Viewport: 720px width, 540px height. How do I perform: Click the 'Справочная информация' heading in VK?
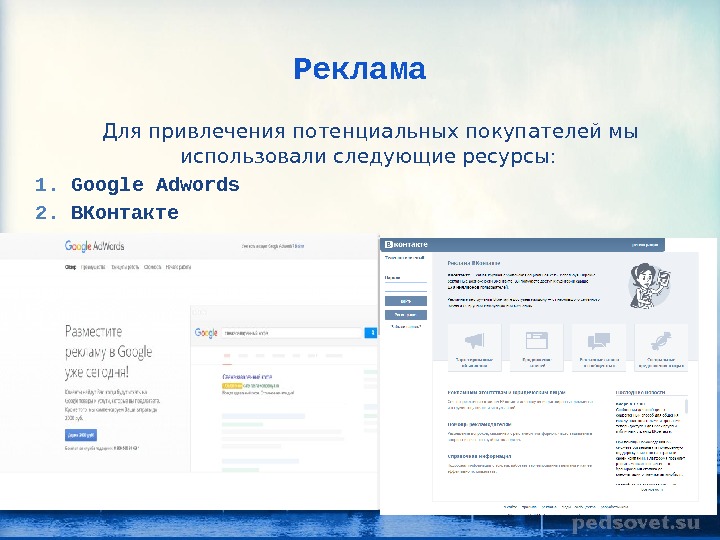(x=479, y=456)
